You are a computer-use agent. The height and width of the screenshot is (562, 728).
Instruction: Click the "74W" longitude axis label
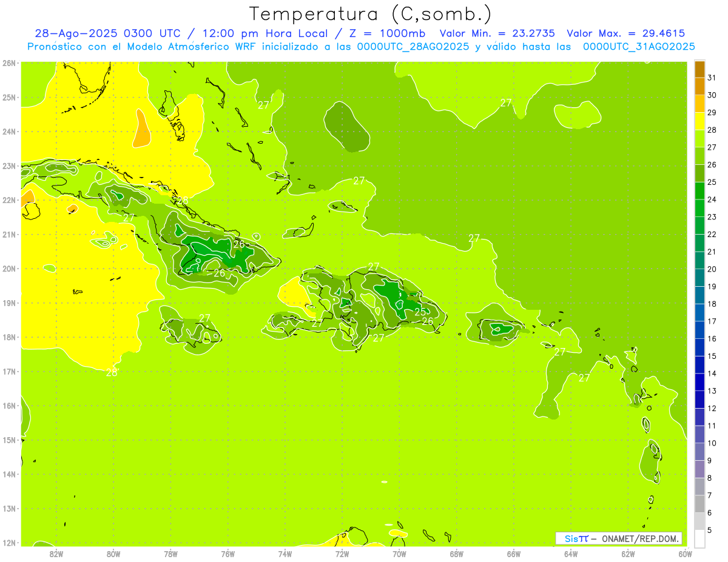(x=285, y=554)
